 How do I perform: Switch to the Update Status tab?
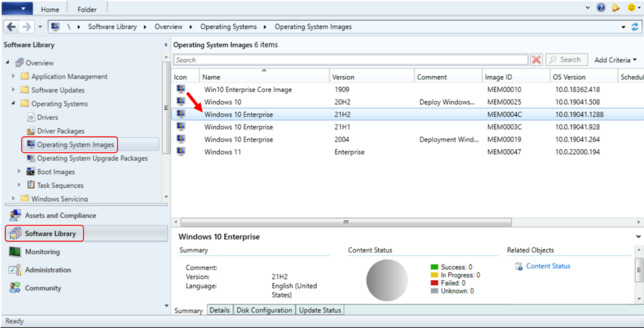pos(320,310)
